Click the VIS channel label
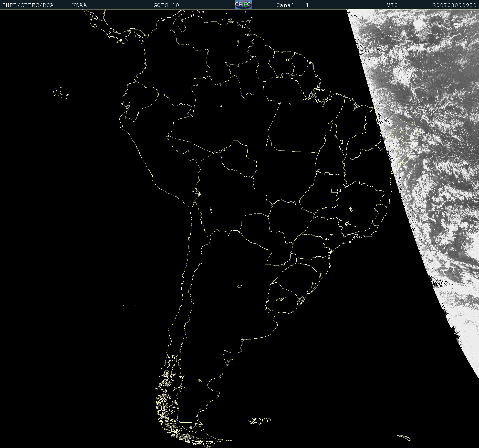Image resolution: width=479 pixels, height=448 pixels. coord(392,5)
